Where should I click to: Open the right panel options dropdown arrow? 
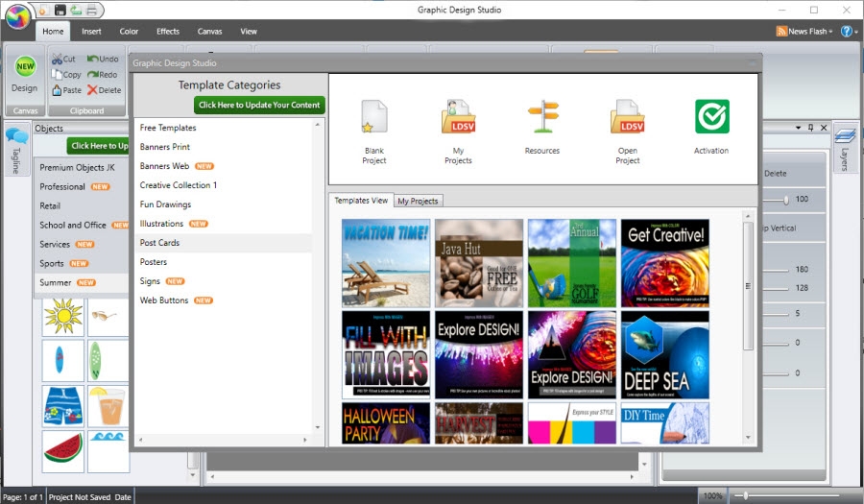pyautogui.click(x=798, y=128)
